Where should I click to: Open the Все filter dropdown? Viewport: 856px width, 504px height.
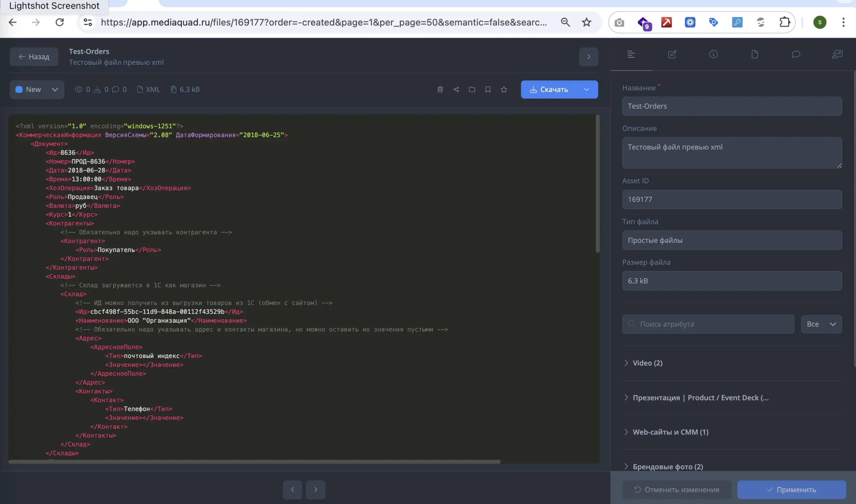pyautogui.click(x=821, y=324)
